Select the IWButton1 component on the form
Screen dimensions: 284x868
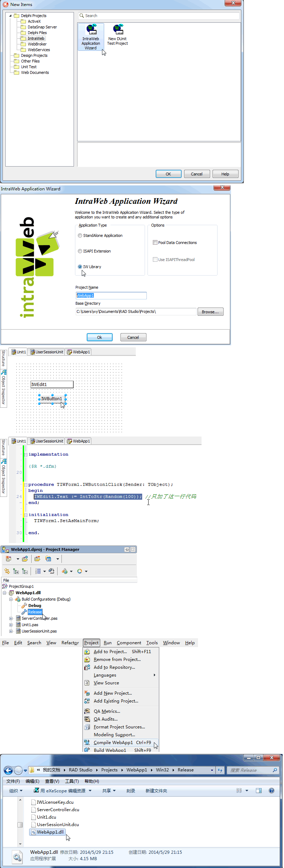(52, 399)
